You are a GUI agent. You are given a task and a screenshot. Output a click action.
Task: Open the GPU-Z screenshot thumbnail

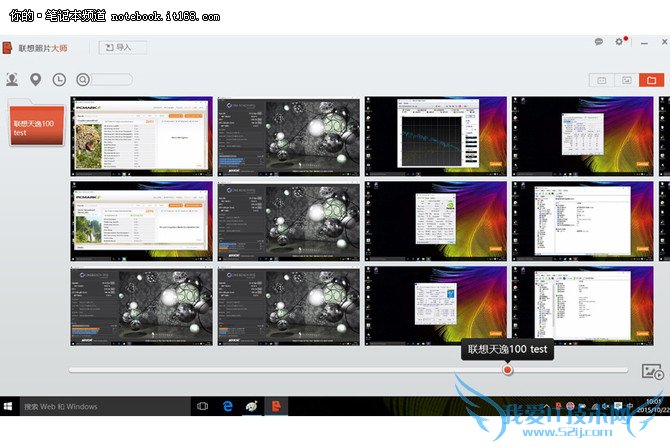pyautogui.click(x=436, y=221)
